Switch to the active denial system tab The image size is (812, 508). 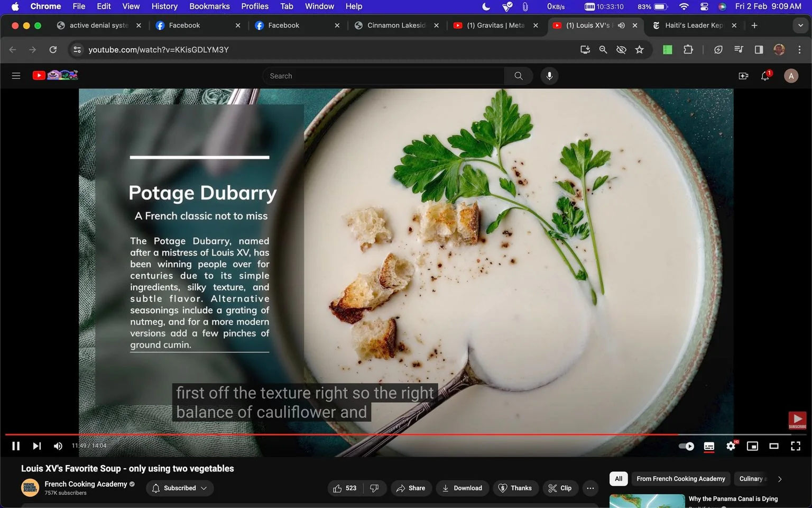[98, 25]
